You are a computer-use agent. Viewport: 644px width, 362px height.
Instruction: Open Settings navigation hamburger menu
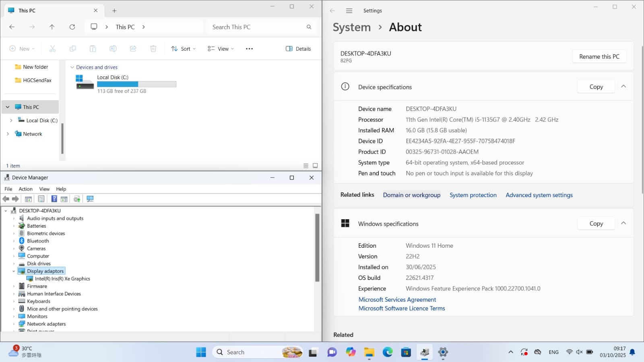pyautogui.click(x=349, y=11)
